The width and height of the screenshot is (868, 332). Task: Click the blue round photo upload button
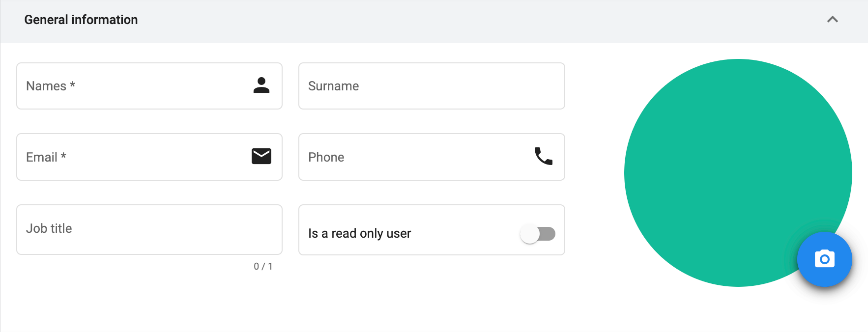point(825,259)
